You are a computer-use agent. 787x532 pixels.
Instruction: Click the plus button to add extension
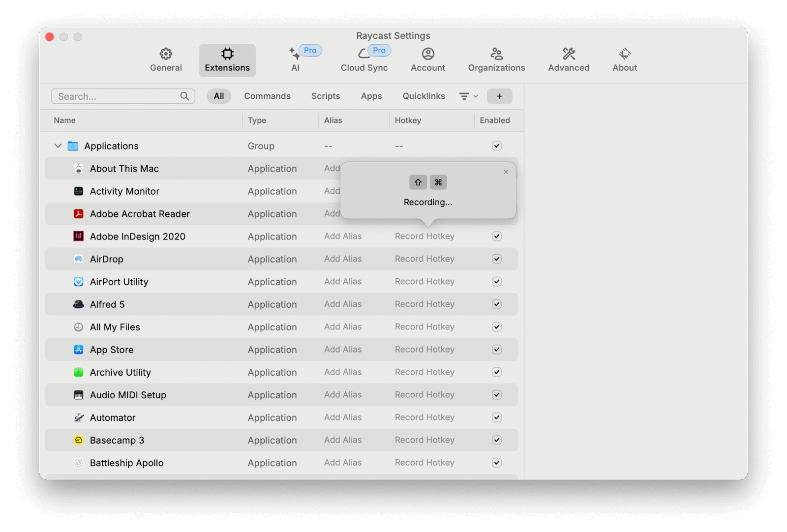(499, 96)
